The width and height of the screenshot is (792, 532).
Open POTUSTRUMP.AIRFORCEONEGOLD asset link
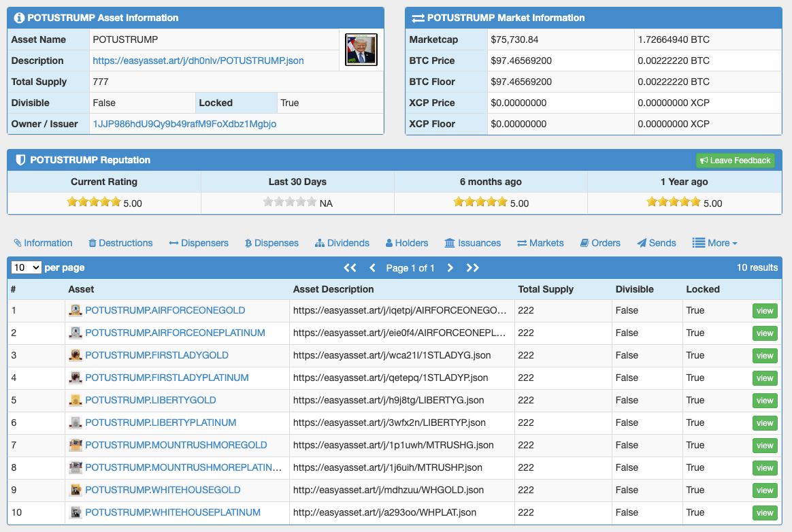(165, 310)
